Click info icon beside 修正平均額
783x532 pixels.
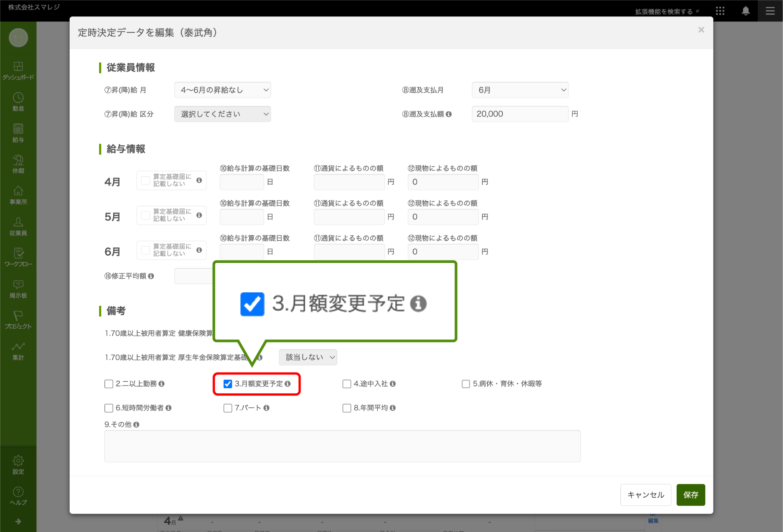point(151,276)
